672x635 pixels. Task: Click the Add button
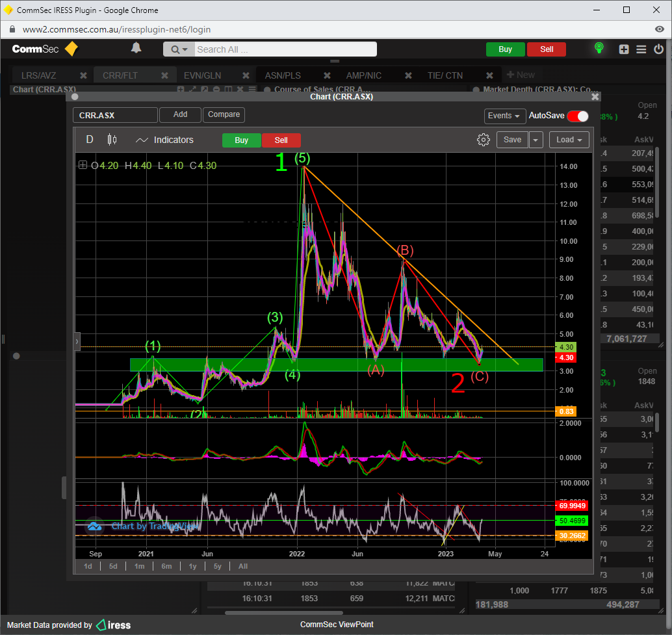point(180,115)
